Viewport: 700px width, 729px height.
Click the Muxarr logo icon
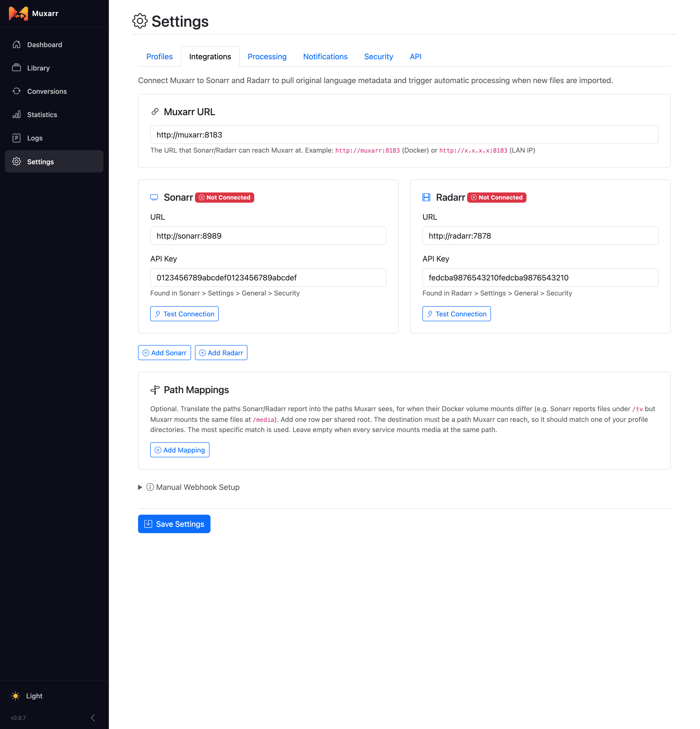coord(18,13)
